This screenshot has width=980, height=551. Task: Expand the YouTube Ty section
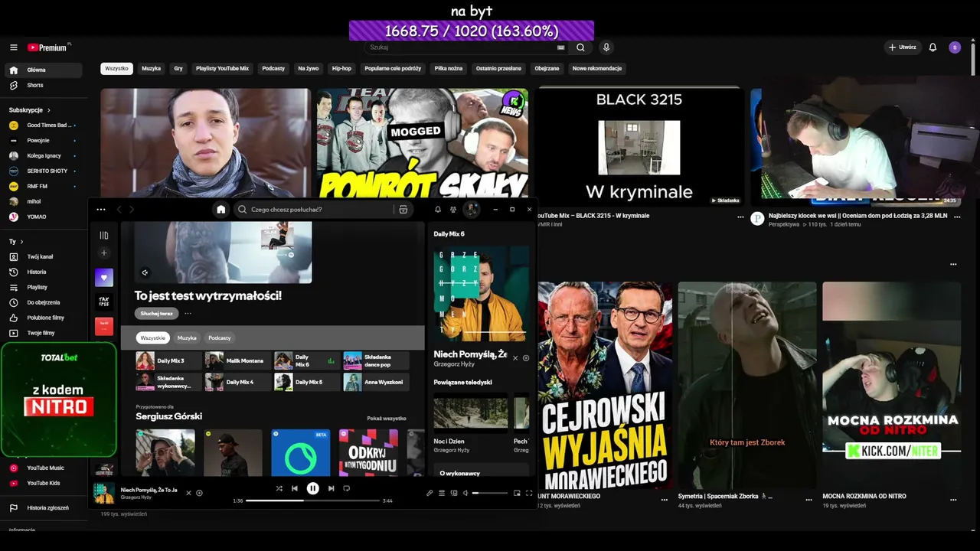coord(15,242)
